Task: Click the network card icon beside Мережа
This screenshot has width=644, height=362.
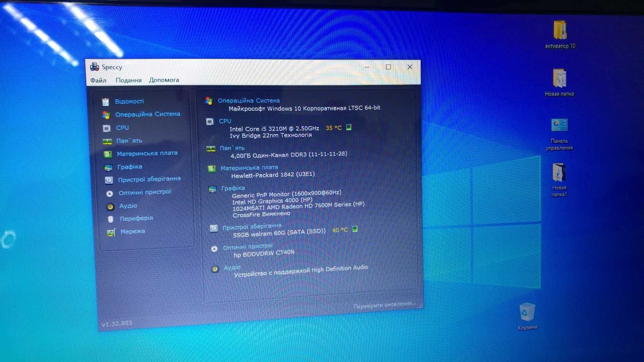Action: coord(111,233)
